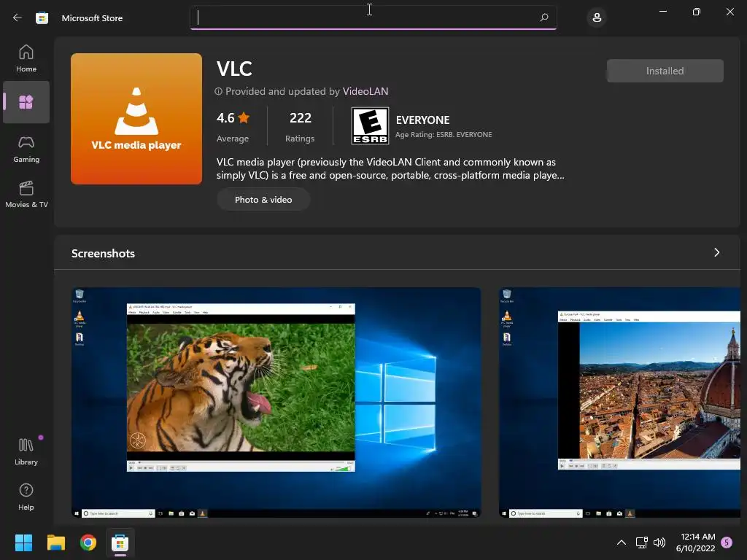This screenshot has width=747, height=560.
Task: Minimize the Microsoft Store window
Action: pos(662,12)
